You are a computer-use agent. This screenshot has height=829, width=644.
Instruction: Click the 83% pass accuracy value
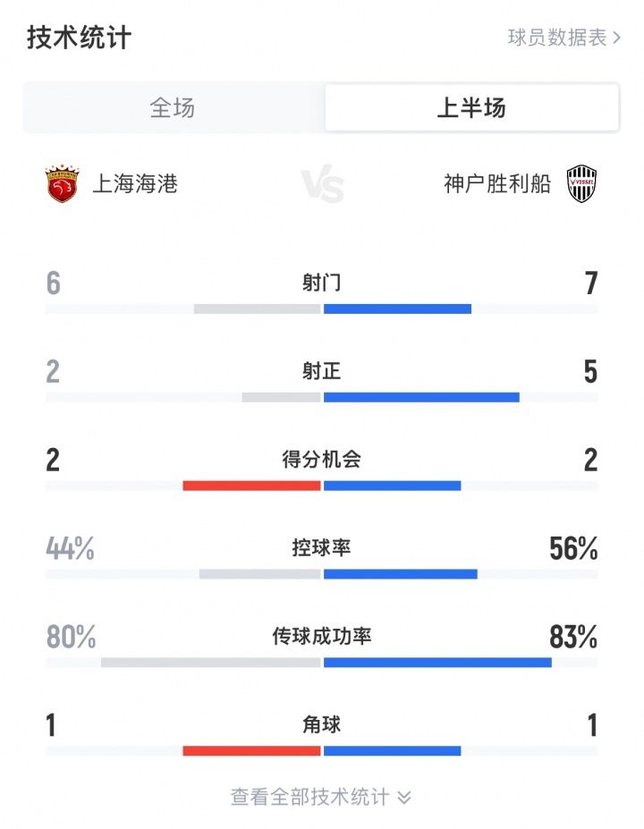pyautogui.click(x=573, y=638)
